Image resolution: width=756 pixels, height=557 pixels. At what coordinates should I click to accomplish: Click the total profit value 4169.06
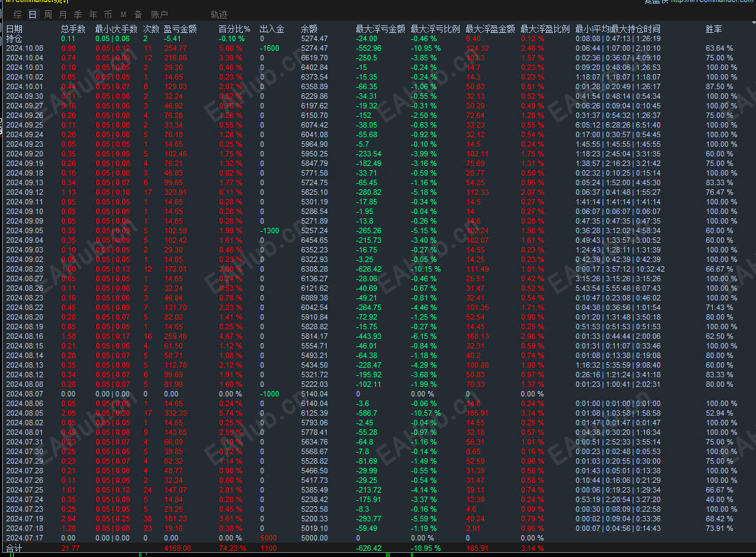[x=178, y=548]
